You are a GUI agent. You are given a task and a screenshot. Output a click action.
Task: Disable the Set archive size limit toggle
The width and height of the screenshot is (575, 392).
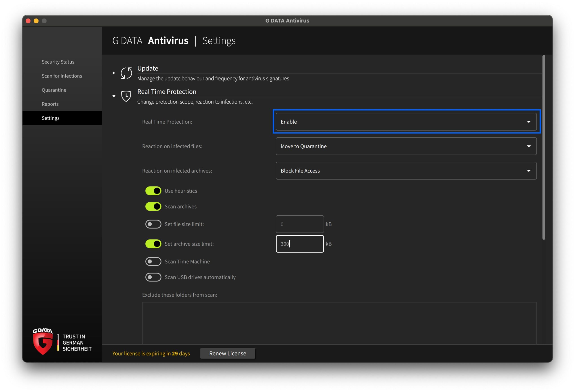[x=153, y=244]
